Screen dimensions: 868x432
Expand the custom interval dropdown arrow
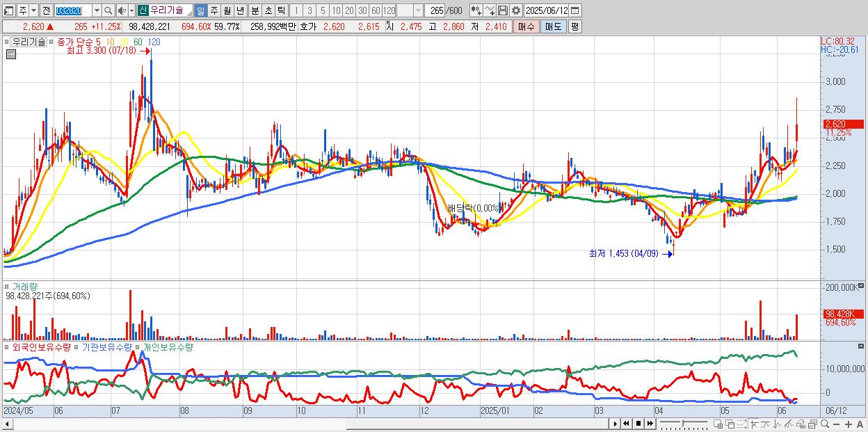click(418, 10)
